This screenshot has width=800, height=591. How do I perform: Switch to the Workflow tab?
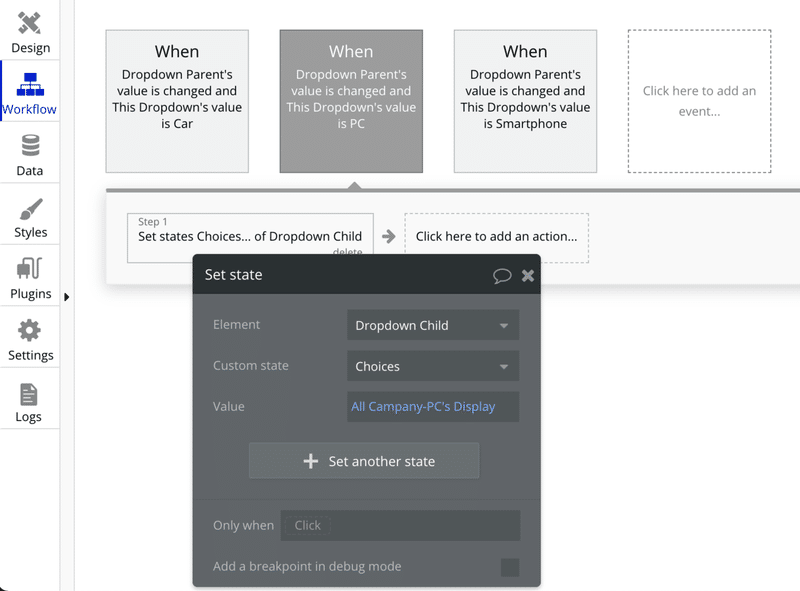30,93
